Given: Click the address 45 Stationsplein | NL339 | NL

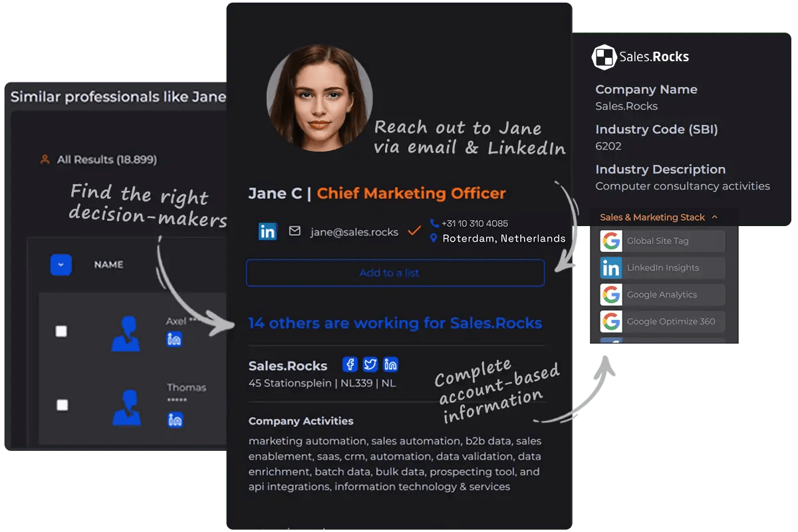Looking at the screenshot, I should click(x=322, y=383).
